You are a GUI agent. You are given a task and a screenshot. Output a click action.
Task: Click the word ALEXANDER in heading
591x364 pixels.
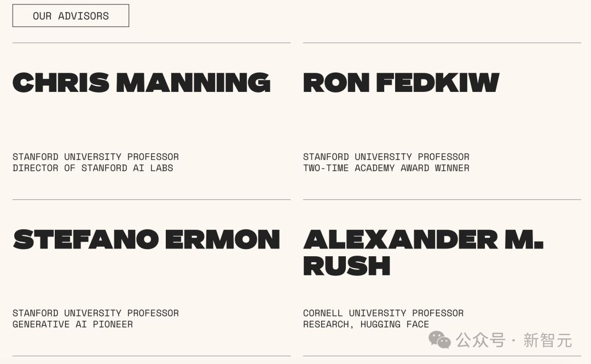coord(400,239)
